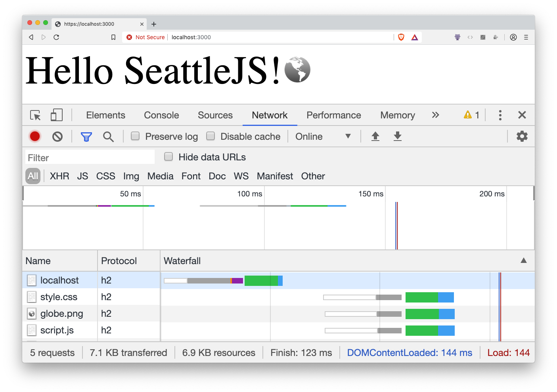Stop recording network log
557x392 pixels.
pyautogui.click(x=35, y=137)
